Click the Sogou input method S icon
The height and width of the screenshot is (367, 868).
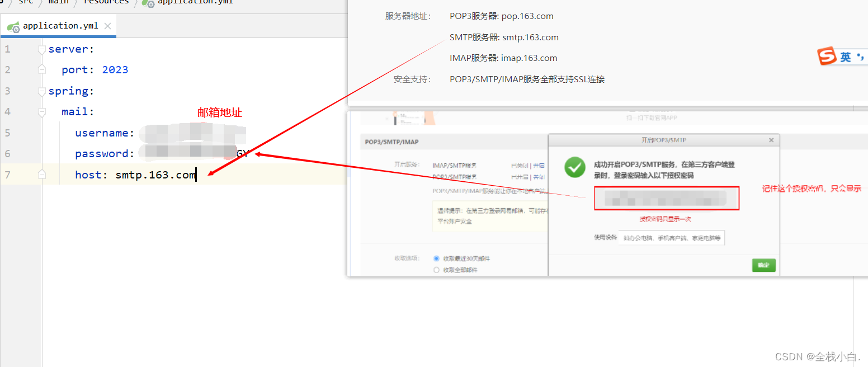coord(827,57)
